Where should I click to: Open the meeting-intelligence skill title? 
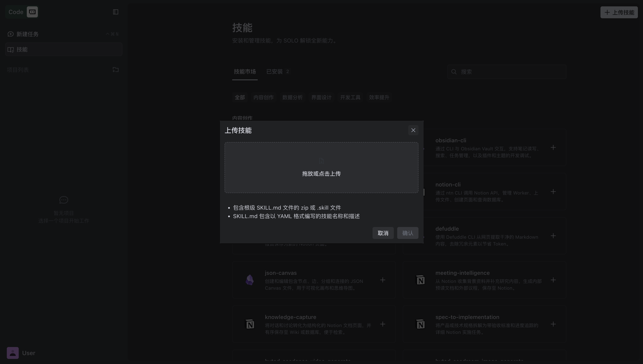462,273
